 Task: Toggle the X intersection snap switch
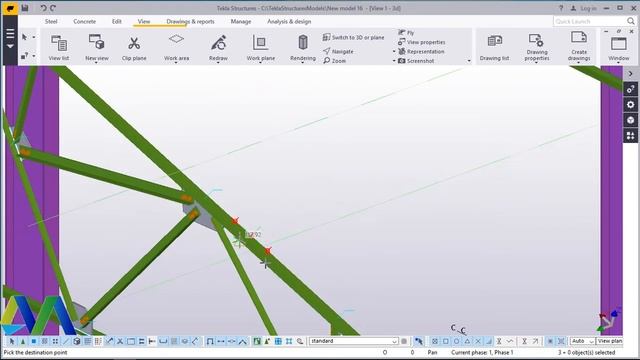[x=478, y=341]
